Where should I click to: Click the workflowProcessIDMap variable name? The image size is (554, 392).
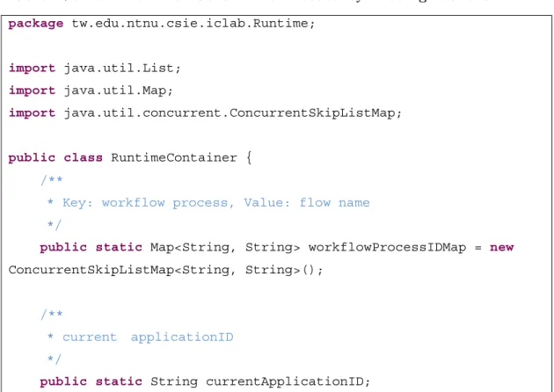pos(387,247)
